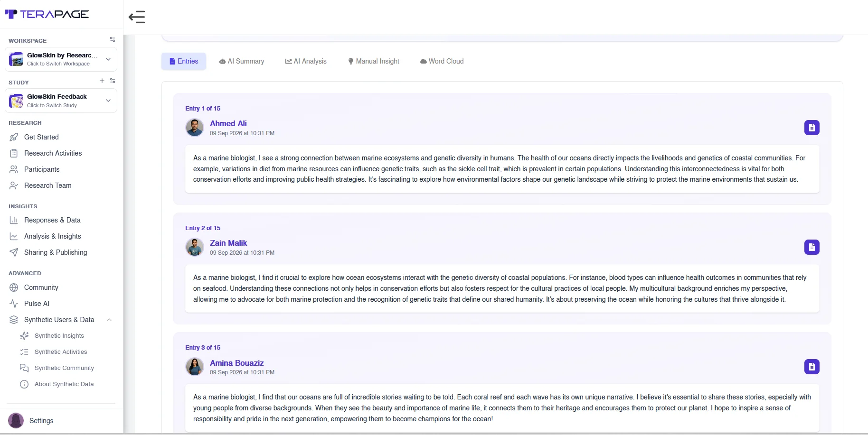The image size is (868, 435).
Task: Click the Research Activities clipboard icon
Action: [x=14, y=153]
